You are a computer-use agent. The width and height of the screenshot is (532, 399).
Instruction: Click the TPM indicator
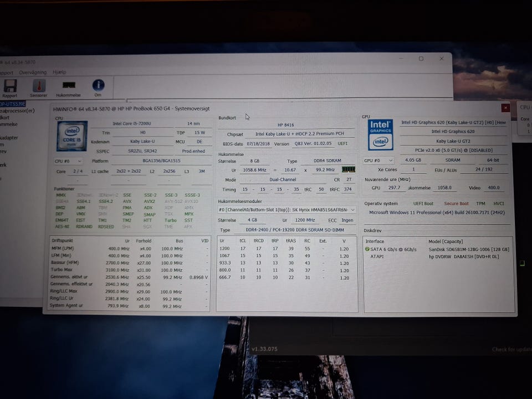pyautogui.click(x=480, y=203)
